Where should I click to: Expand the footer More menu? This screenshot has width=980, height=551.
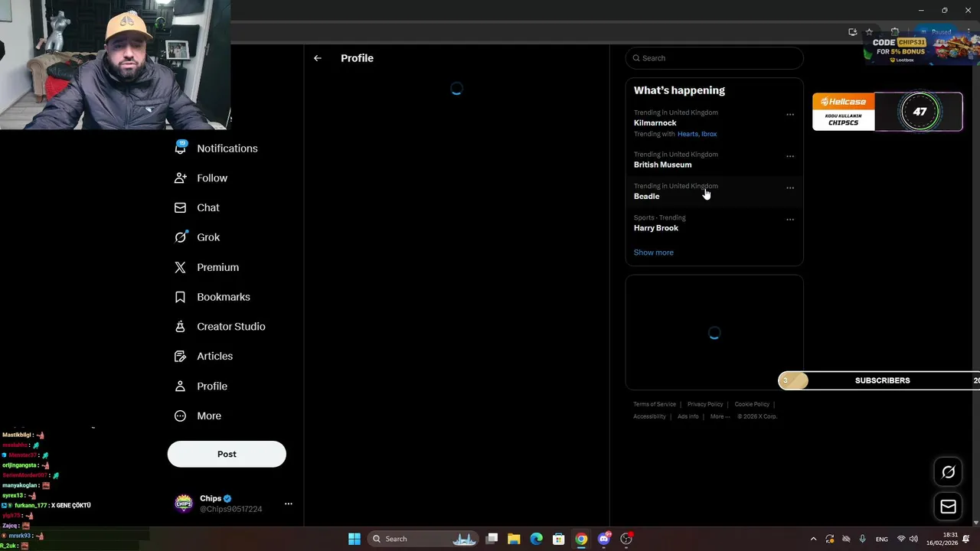coord(720,416)
